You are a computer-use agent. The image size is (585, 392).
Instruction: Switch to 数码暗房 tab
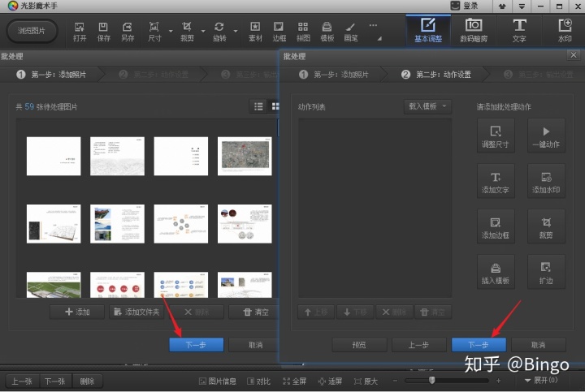click(474, 31)
